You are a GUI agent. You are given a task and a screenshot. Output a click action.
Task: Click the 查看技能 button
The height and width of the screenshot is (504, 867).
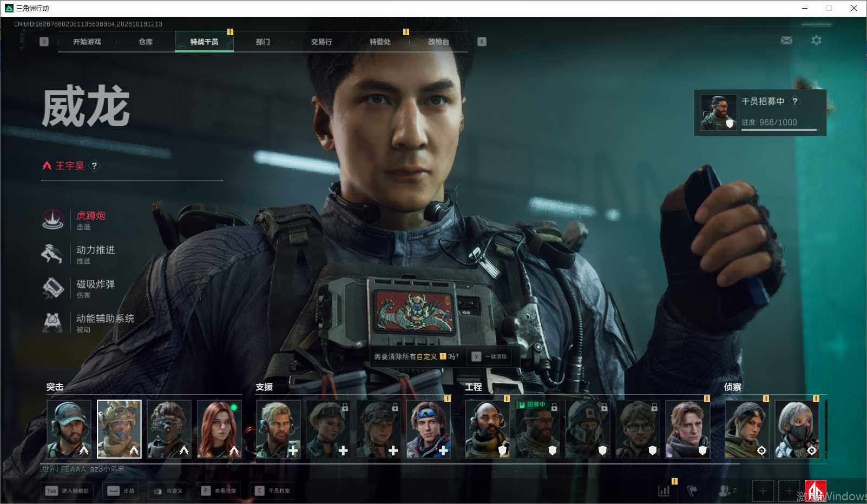pyautogui.click(x=220, y=491)
